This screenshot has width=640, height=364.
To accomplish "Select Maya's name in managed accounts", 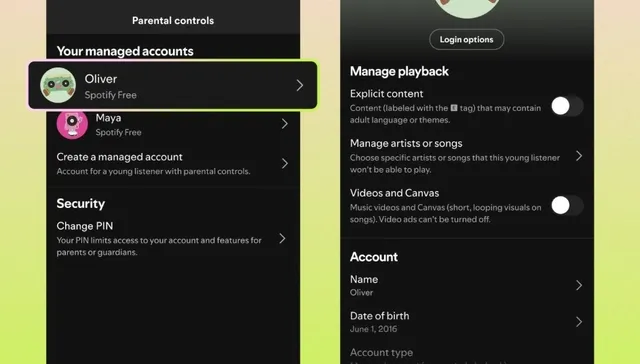I will pos(108,118).
